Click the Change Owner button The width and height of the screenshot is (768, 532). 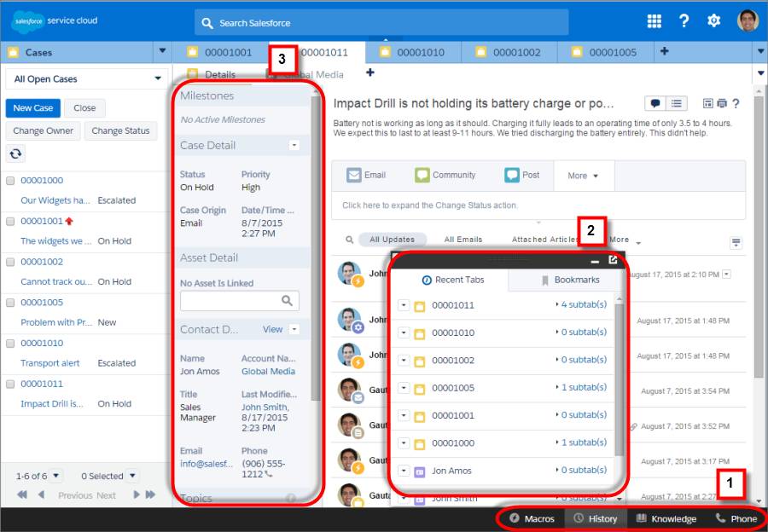tap(44, 130)
